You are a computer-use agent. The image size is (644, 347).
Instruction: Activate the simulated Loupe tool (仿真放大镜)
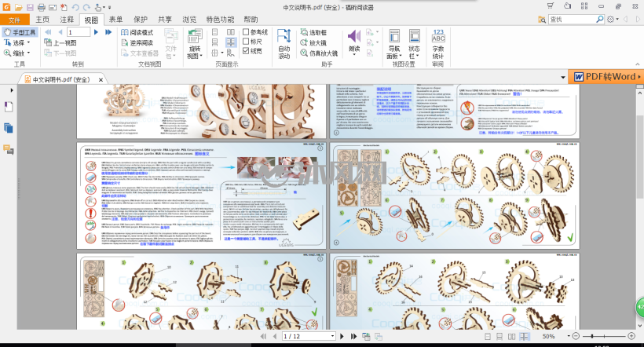pyautogui.click(x=319, y=53)
